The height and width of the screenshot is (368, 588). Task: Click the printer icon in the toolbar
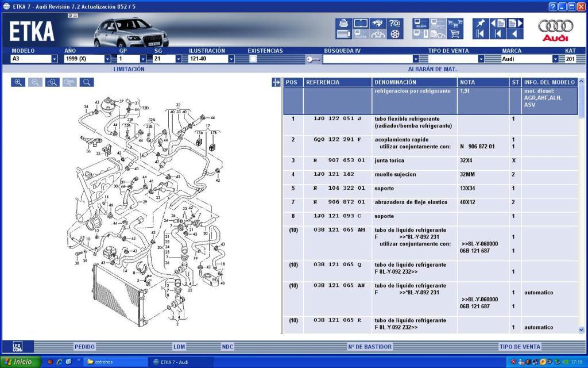[343, 23]
